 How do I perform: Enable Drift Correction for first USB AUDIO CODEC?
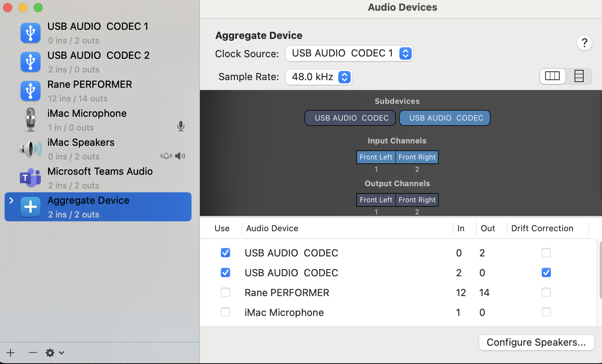coord(546,253)
